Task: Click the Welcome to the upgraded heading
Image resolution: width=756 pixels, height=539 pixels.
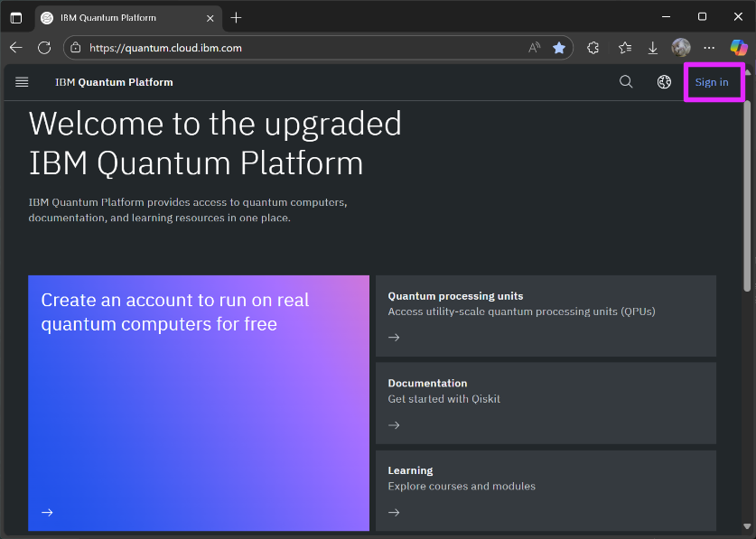Action: click(215, 143)
